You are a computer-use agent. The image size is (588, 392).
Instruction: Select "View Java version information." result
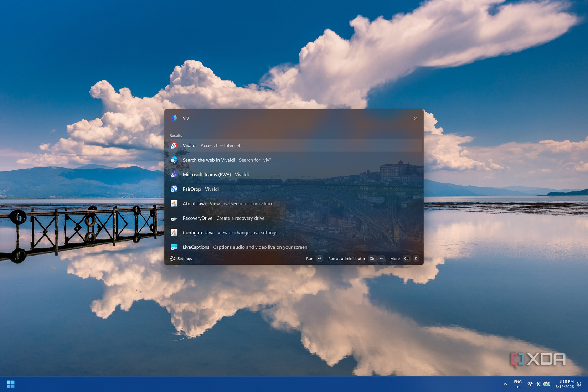tap(294, 203)
